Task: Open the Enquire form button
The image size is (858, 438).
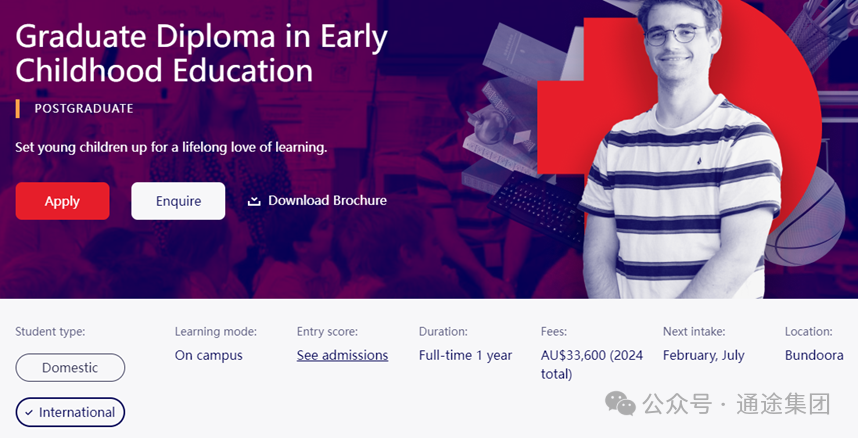Action: (x=178, y=201)
